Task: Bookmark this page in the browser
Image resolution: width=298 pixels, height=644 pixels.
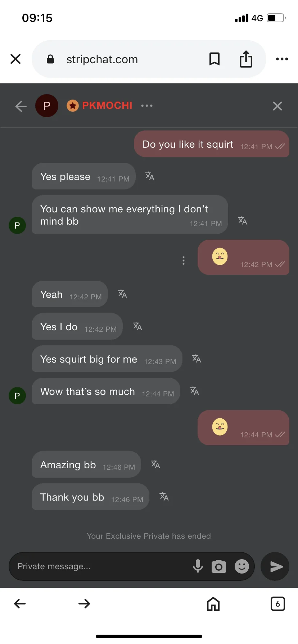Action: click(x=215, y=59)
